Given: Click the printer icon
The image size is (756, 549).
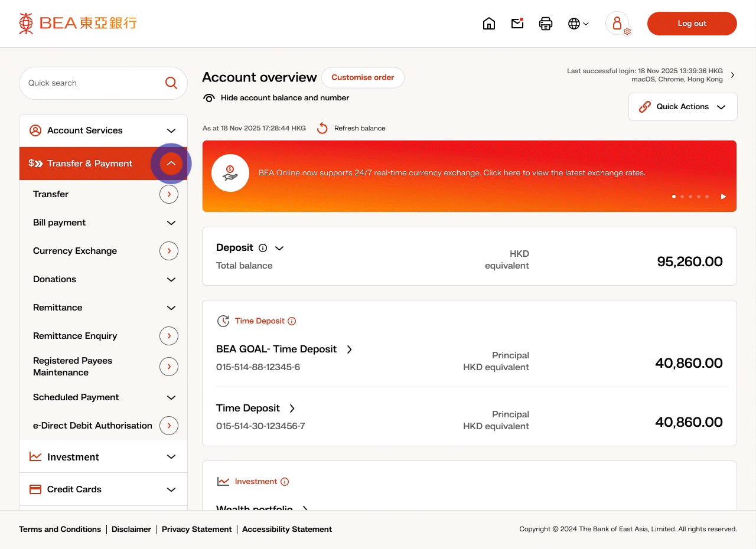Looking at the screenshot, I should pos(546,24).
